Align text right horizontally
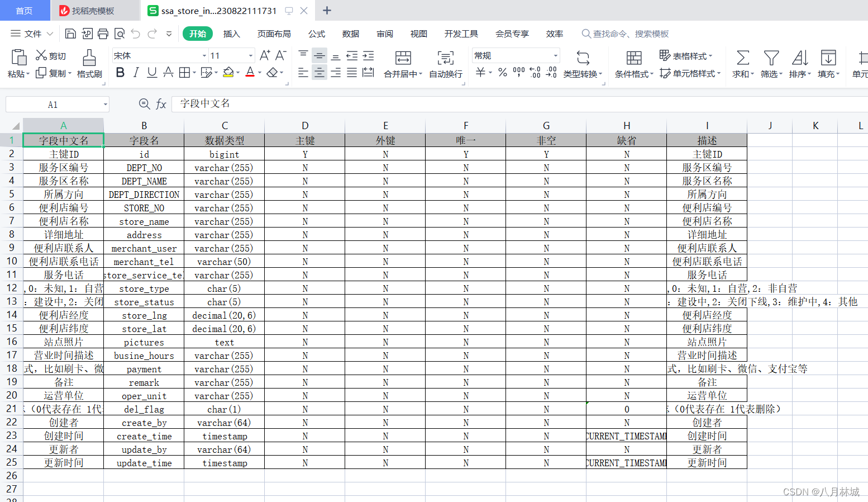The height and width of the screenshot is (502, 868). pos(336,72)
